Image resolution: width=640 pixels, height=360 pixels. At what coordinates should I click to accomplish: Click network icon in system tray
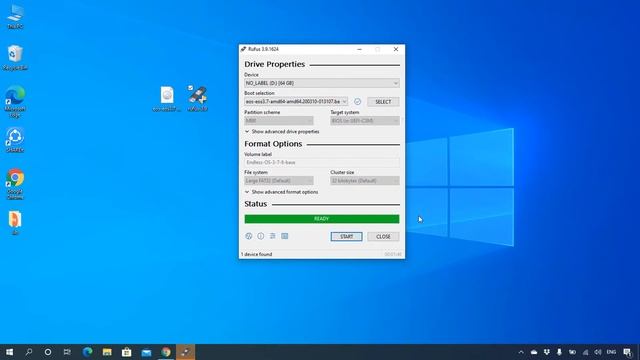[585, 352]
